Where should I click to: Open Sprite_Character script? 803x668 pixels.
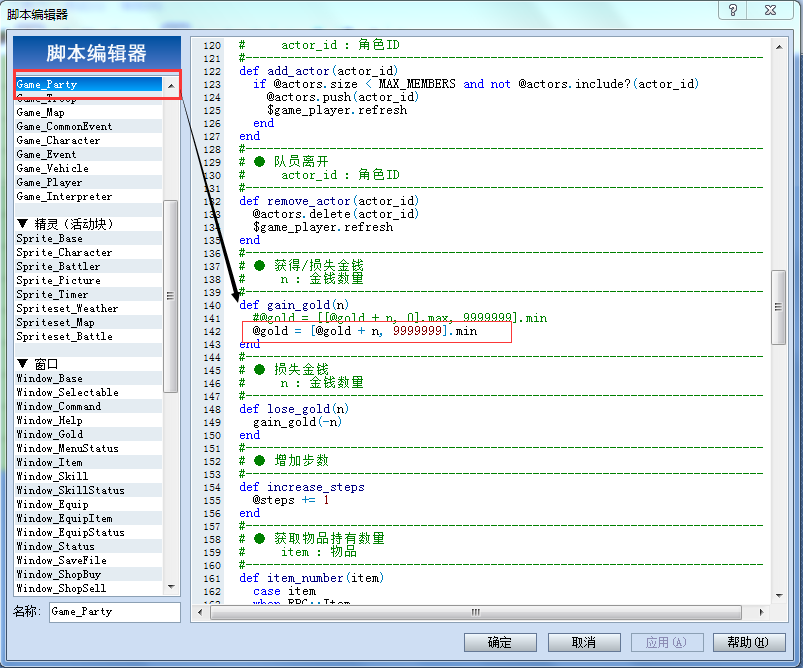[89, 252]
